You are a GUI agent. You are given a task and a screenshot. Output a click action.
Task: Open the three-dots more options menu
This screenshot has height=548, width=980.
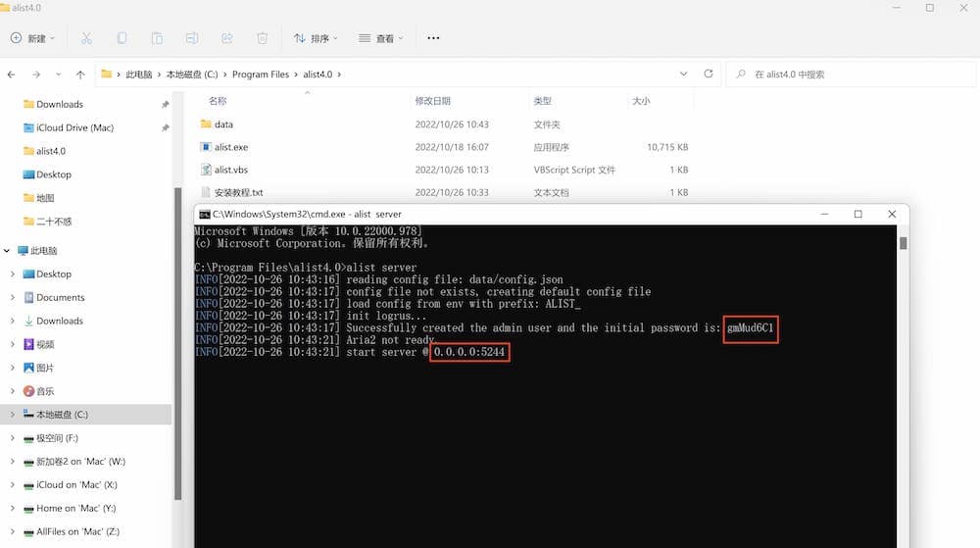point(433,38)
